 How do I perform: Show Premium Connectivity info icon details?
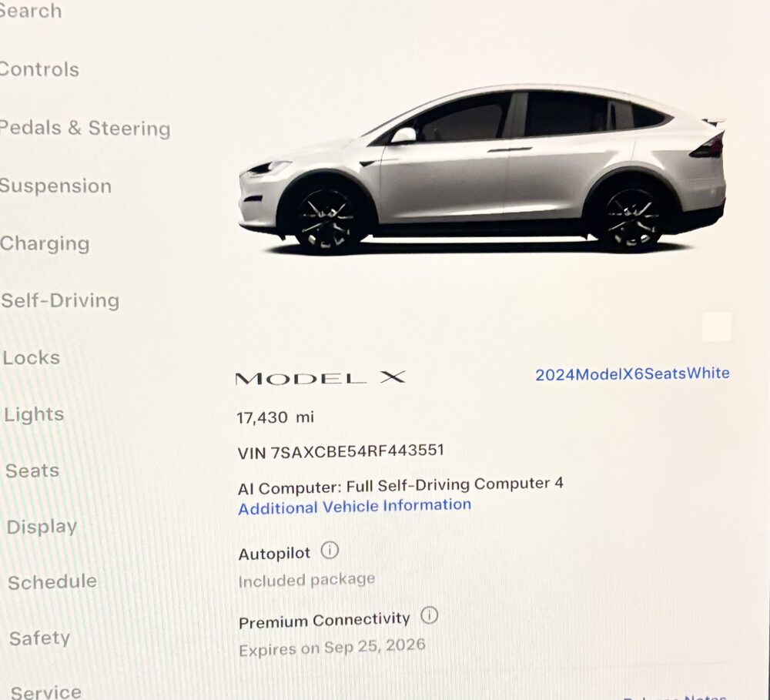coord(429,615)
